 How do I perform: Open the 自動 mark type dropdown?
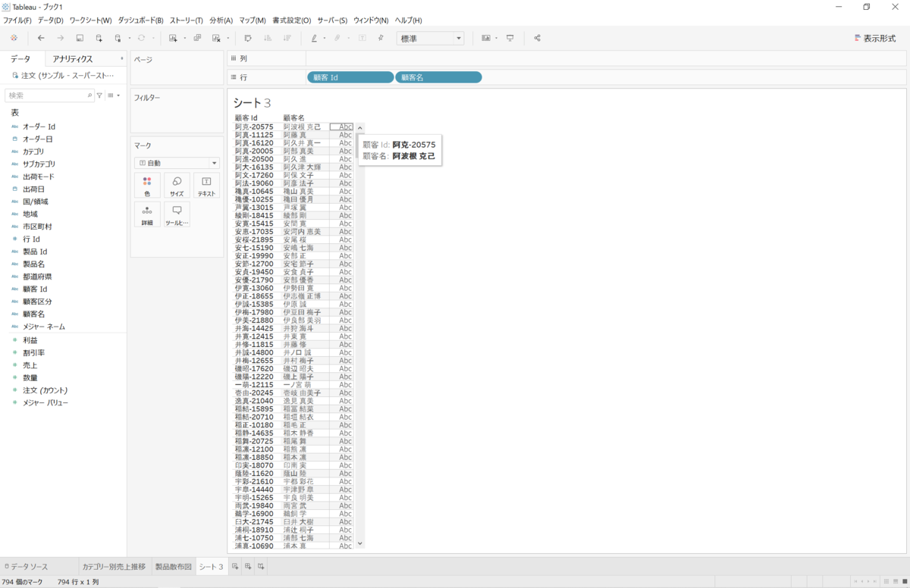(177, 163)
